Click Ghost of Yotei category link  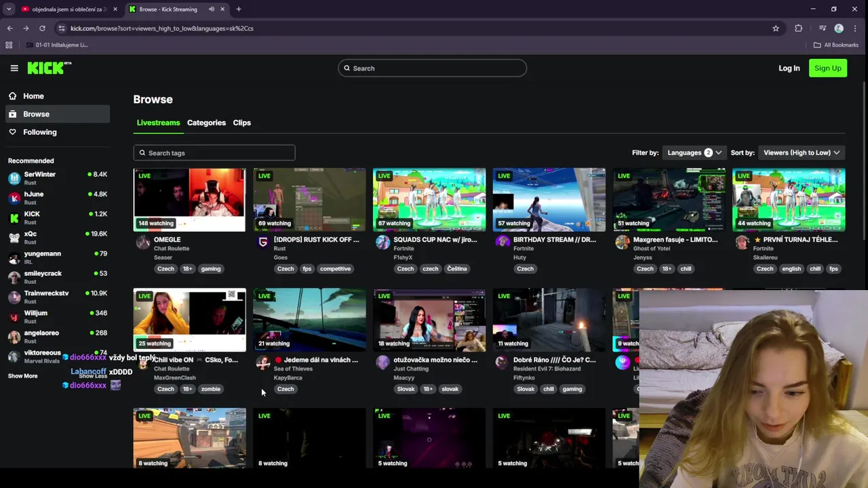click(652, 249)
